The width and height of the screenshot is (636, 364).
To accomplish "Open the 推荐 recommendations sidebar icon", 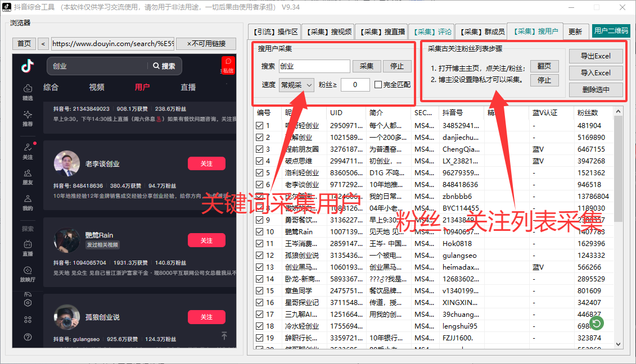I will point(28,118).
